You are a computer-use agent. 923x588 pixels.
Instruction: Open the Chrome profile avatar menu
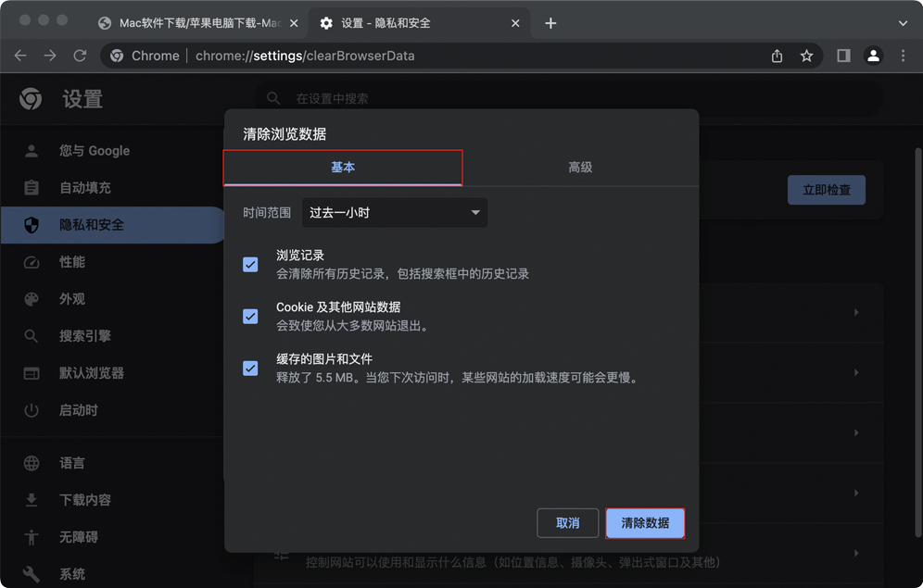click(x=873, y=56)
